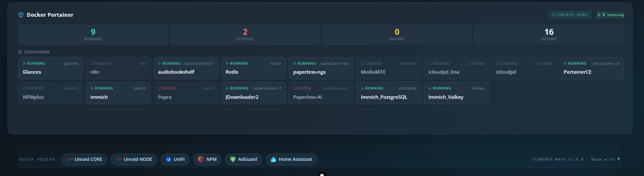
Task: Open the UniFi quick access link
Action: [x=175, y=159]
